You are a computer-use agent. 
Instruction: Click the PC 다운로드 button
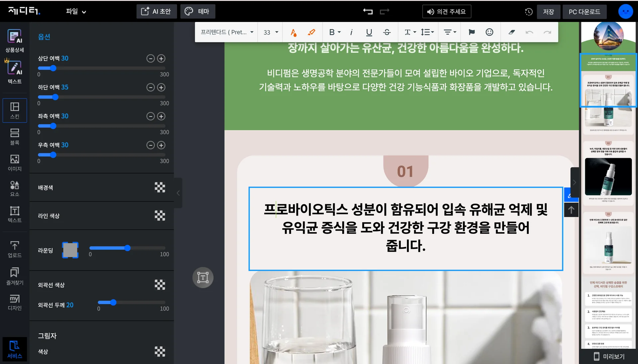point(584,12)
